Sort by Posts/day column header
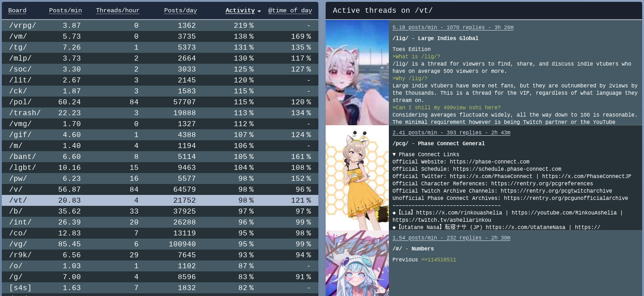 tap(180, 10)
